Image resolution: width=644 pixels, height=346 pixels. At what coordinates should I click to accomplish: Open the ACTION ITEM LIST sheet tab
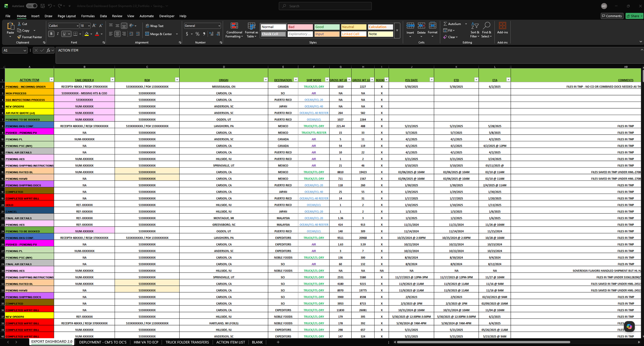[231, 342]
